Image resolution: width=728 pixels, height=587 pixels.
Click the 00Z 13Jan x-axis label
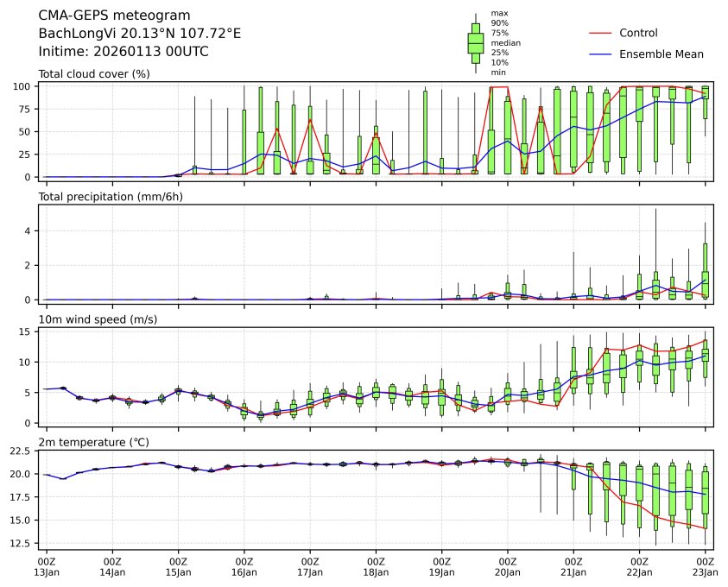click(47, 566)
